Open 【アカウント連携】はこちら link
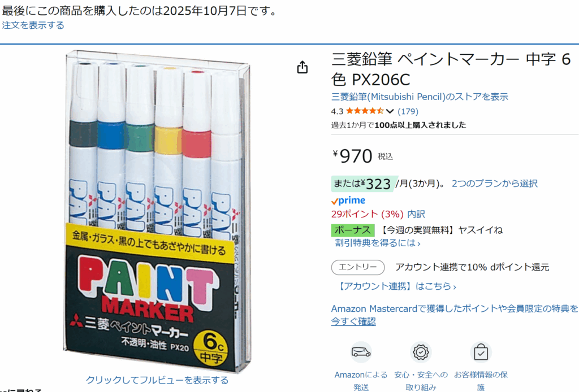Viewport: 579px width, 392px height. click(x=396, y=286)
